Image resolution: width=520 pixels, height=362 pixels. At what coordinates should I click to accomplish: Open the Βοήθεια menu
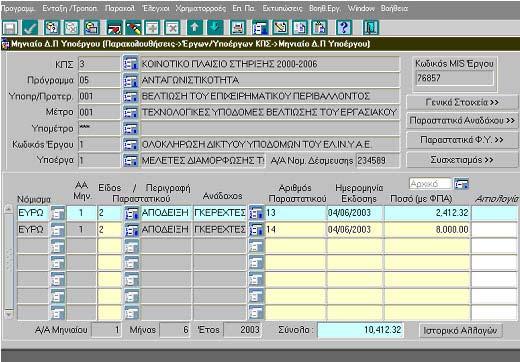coord(394,9)
